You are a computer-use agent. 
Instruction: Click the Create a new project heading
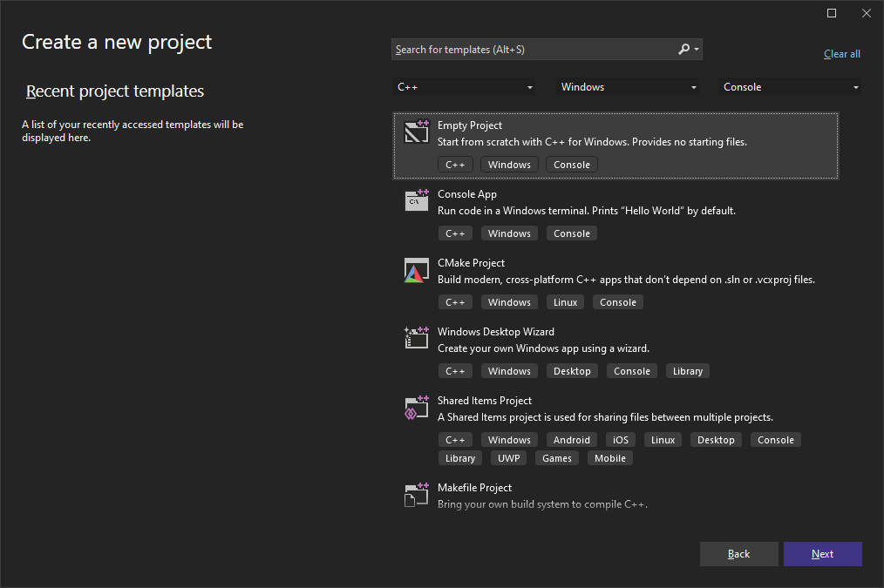[117, 42]
